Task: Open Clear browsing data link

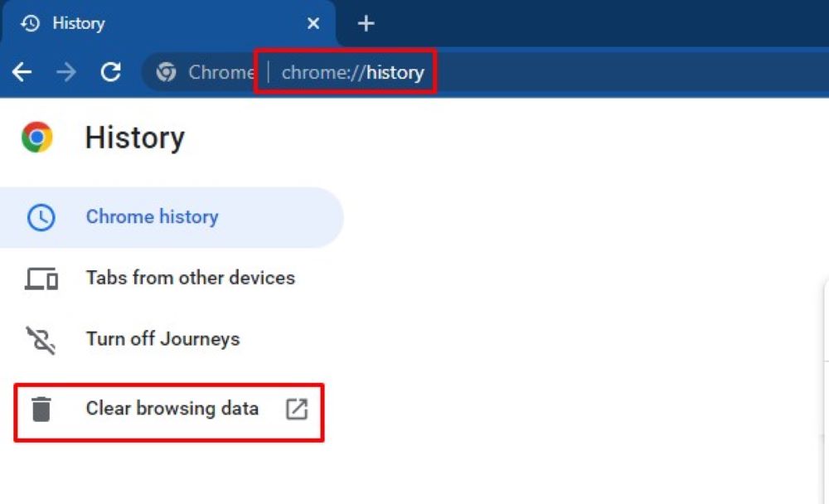Action: click(172, 409)
